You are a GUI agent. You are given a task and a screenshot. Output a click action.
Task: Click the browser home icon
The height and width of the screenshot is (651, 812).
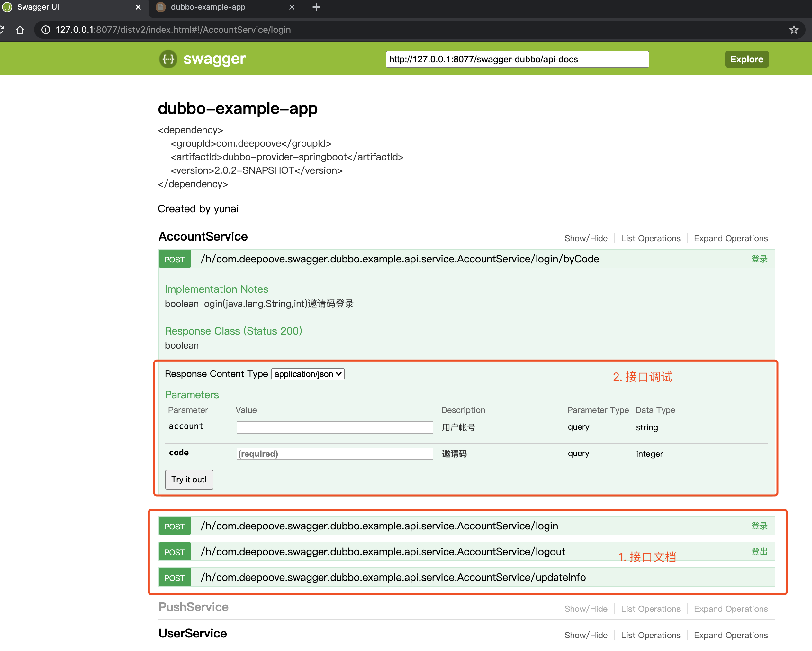point(20,30)
